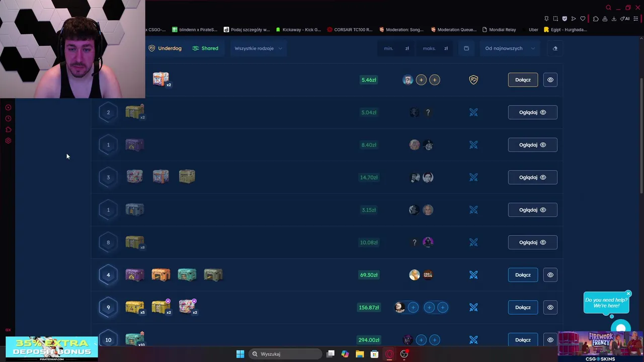
Task: Click the Underdog shield icon in 5.46zł row
Action: [473, 79]
